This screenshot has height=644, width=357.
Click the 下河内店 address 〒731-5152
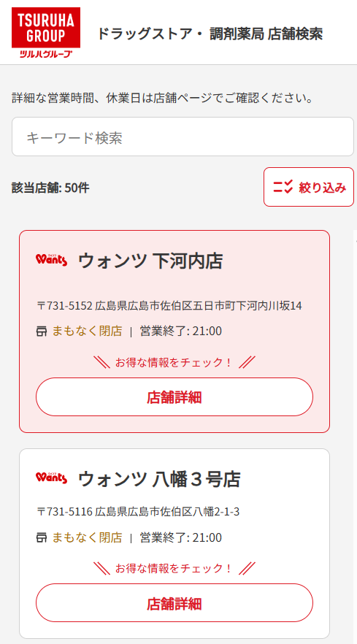coord(169,306)
